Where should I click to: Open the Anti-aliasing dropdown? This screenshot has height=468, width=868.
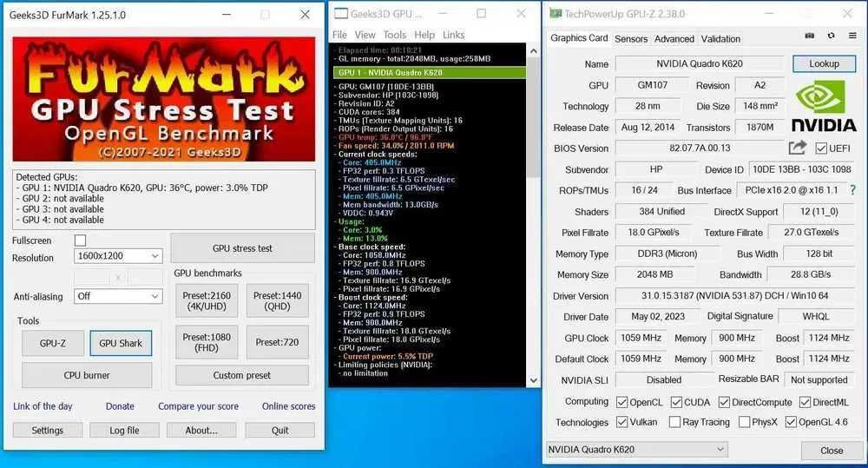click(x=118, y=296)
